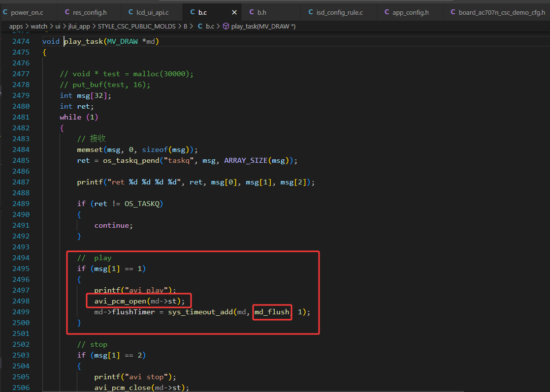Click the C file icon on lcd_ui_api.c tab
The height and width of the screenshot is (392, 550).
pyautogui.click(x=131, y=12)
